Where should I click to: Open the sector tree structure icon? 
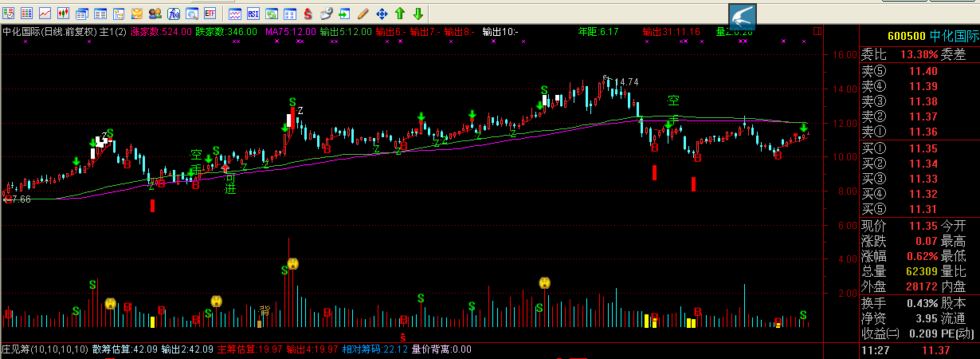click(119, 14)
